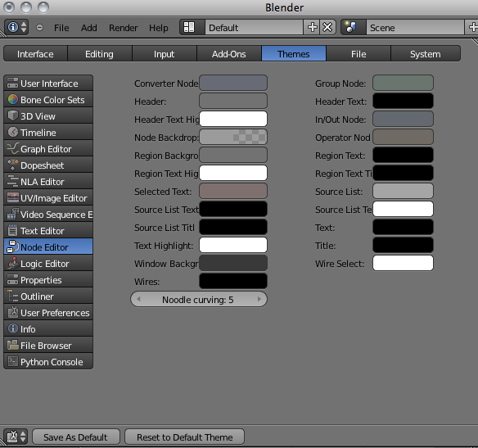Open Graph Editor theme settings
This screenshot has height=448, width=478.
point(48,149)
